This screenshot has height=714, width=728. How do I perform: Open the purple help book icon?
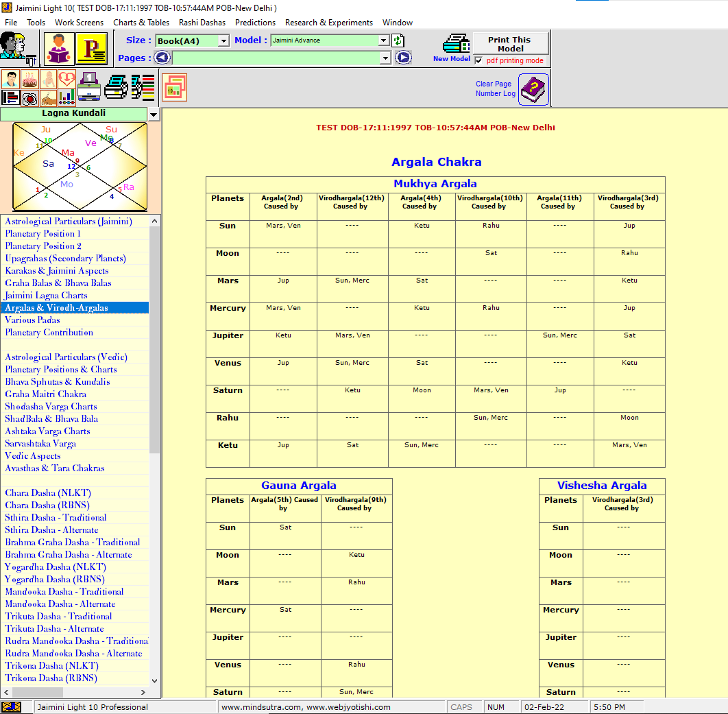point(533,89)
